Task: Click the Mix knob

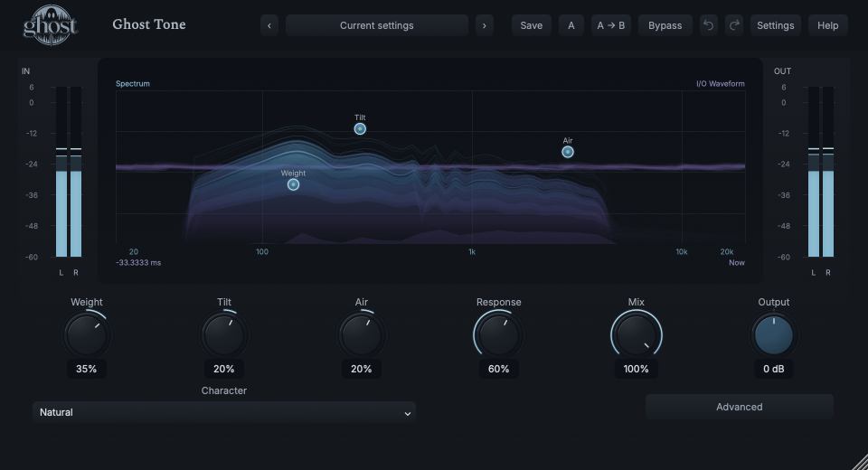Action: pos(636,335)
